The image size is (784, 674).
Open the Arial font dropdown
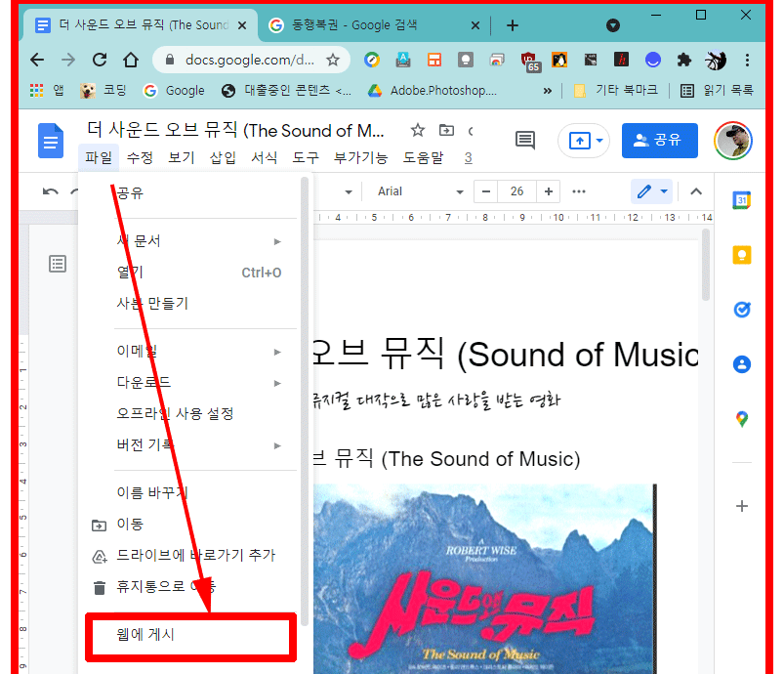click(x=419, y=191)
